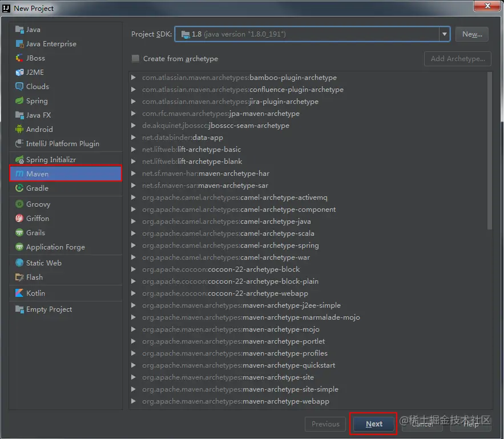Image resolution: width=504 pixels, height=439 pixels.
Task: Expand the jbosscc-seam-archetype node
Action: 134,126
